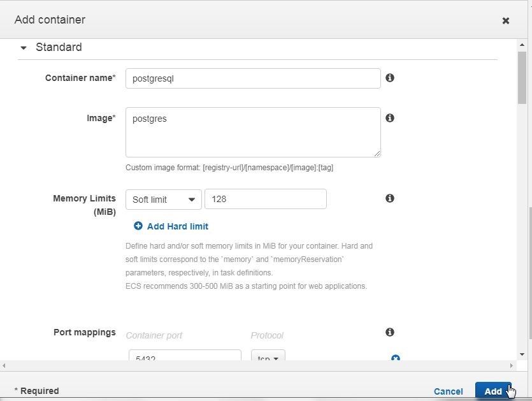Image resolution: width=532 pixels, height=401 pixels.
Task: Open info tooltip for Memory Limits
Action: tap(390, 198)
